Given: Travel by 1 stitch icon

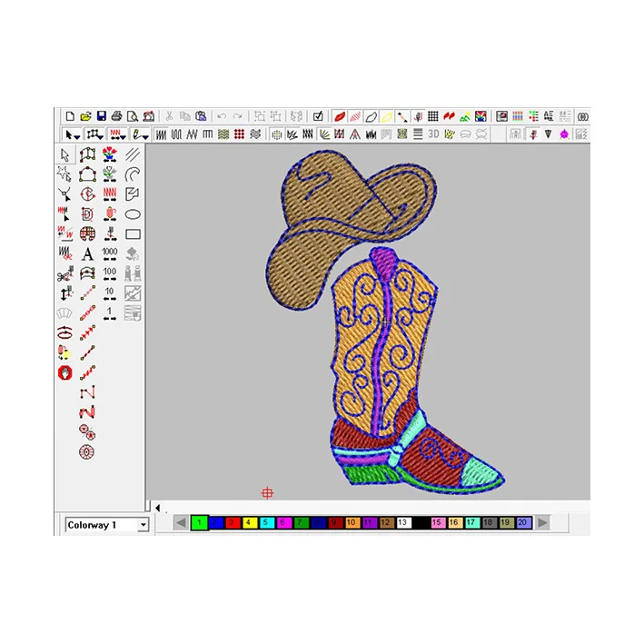Looking at the screenshot, I should (x=110, y=313).
